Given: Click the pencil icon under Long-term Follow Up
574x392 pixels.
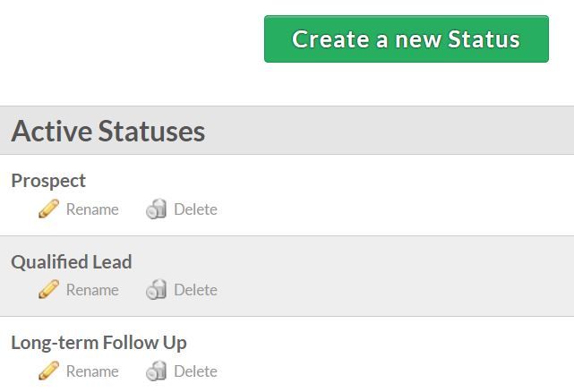Looking at the screenshot, I should tap(48, 371).
